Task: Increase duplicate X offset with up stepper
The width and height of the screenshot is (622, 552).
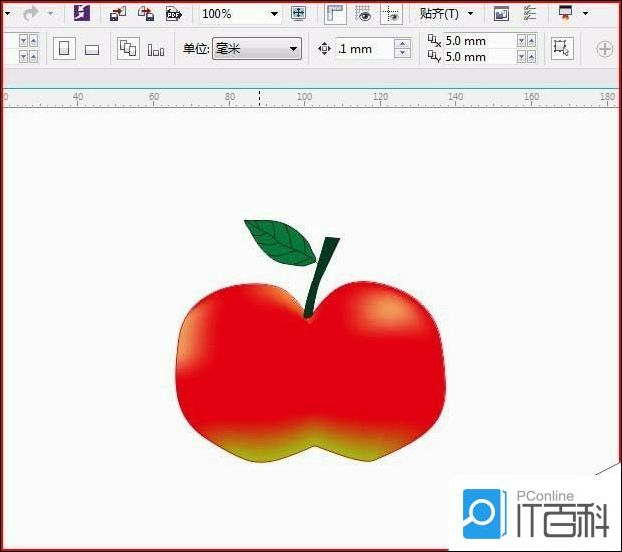Action: pyautogui.click(x=532, y=40)
